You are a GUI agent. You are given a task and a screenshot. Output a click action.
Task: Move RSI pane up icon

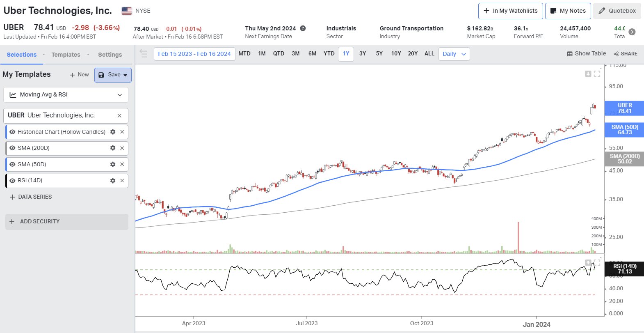[x=588, y=262]
